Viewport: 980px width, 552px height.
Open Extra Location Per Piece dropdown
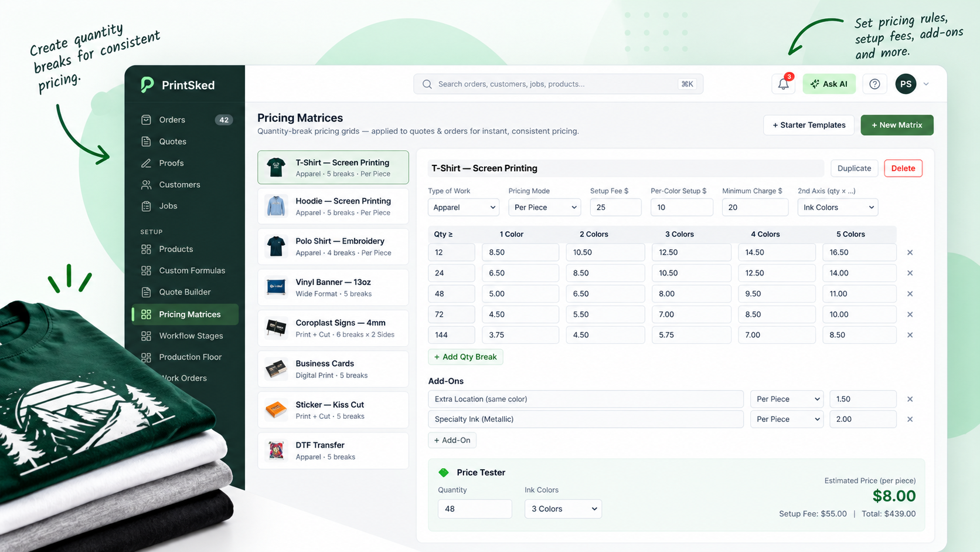point(787,399)
